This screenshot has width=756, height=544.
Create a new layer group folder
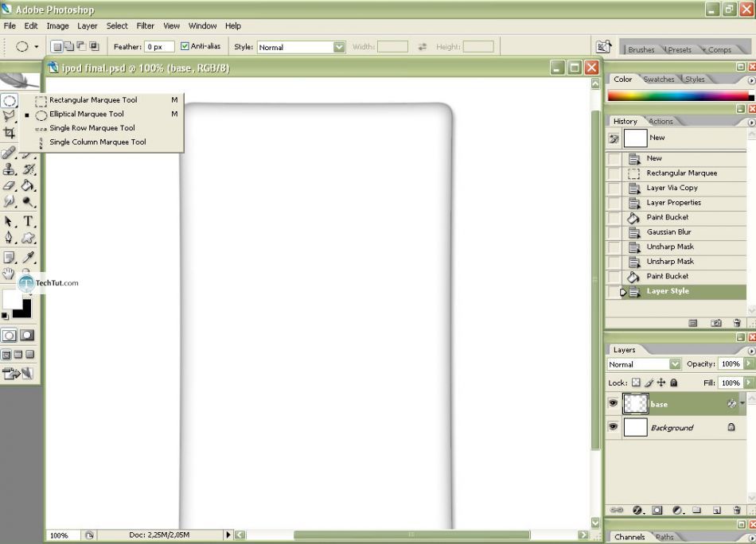coord(696,511)
